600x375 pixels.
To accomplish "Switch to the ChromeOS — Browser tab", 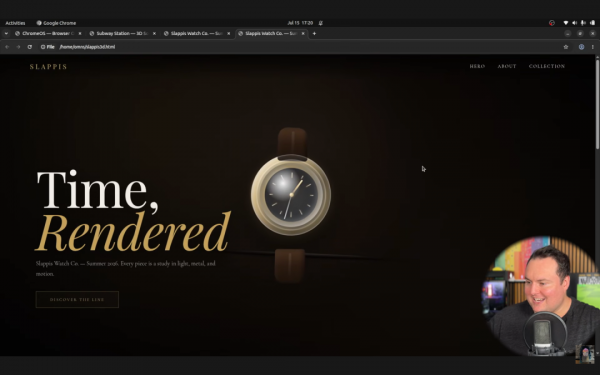I will coord(47,33).
